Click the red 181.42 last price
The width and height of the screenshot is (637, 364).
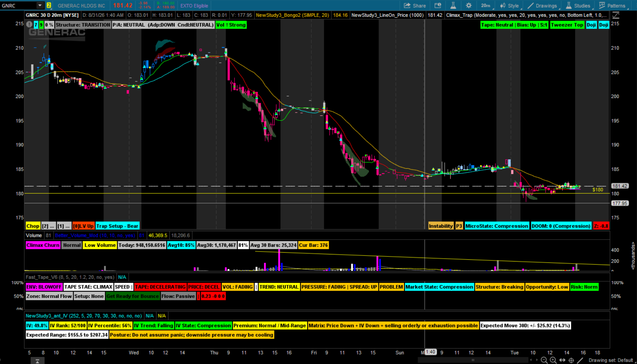point(123,5)
